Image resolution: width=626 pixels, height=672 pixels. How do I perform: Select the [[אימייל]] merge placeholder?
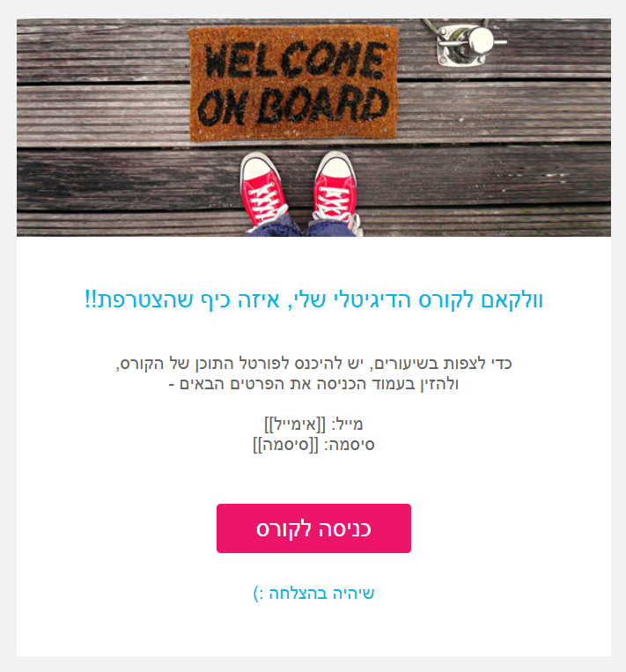pyautogui.click(x=295, y=424)
